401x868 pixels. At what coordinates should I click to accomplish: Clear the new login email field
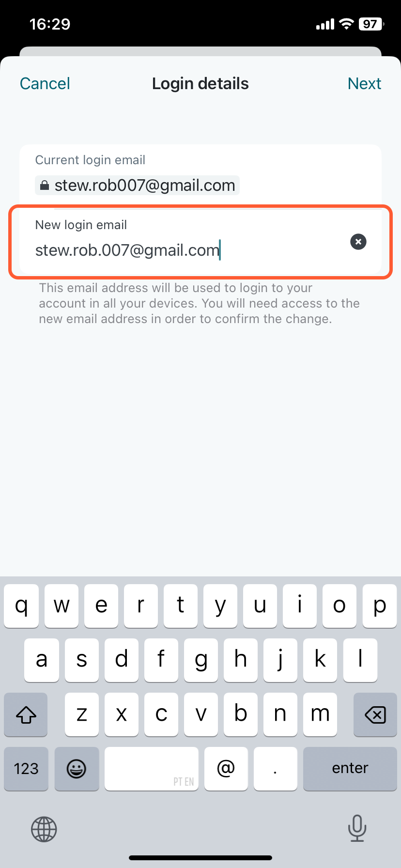[358, 242]
